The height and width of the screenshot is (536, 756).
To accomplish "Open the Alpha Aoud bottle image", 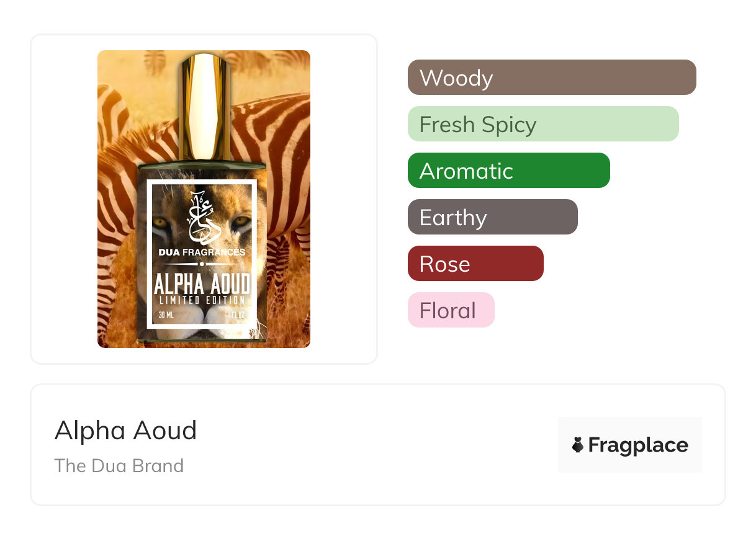I will pyautogui.click(x=204, y=199).
